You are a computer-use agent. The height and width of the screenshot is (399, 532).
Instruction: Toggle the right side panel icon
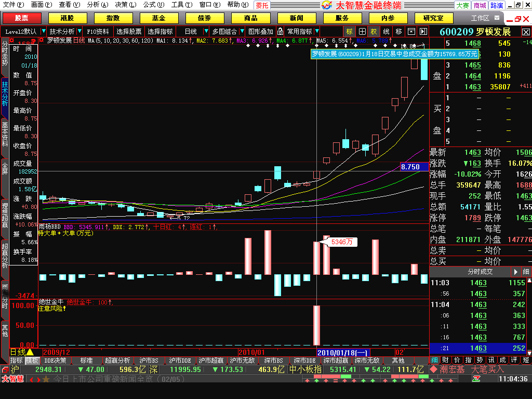point(423,32)
